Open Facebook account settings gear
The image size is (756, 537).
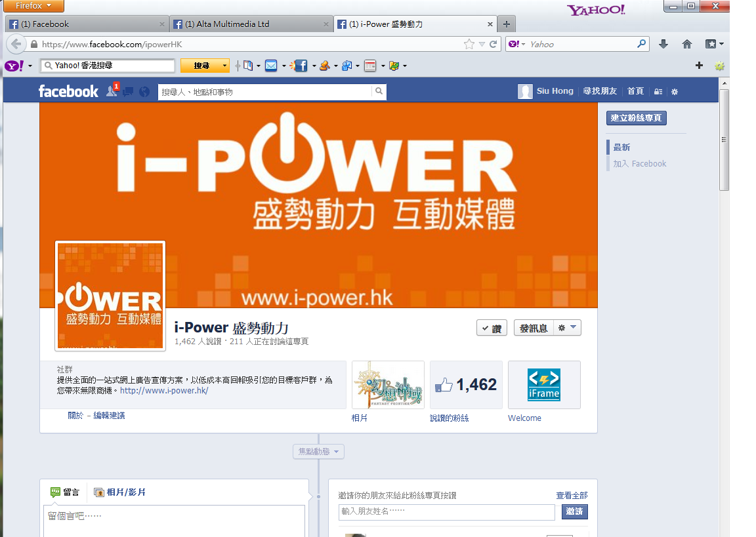[x=675, y=92]
